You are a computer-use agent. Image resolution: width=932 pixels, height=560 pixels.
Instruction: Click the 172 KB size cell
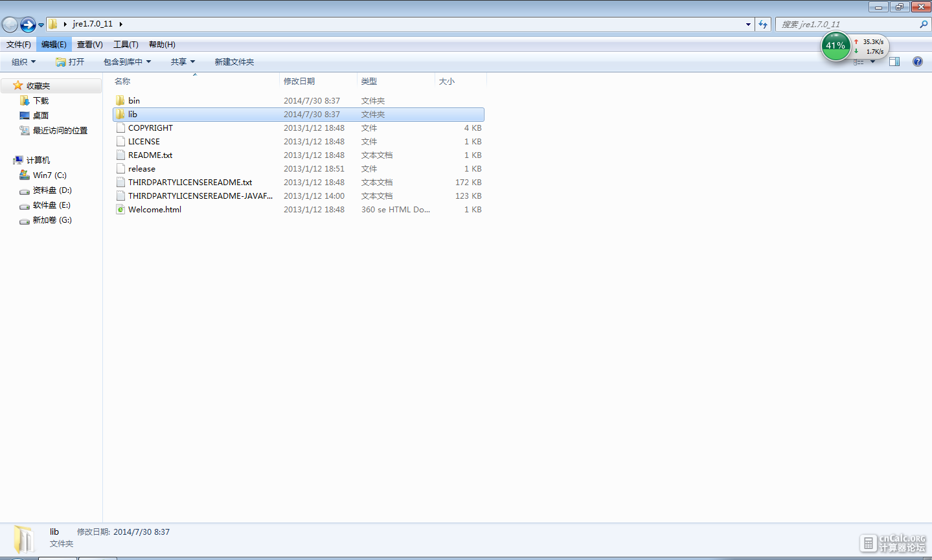click(468, 183)
